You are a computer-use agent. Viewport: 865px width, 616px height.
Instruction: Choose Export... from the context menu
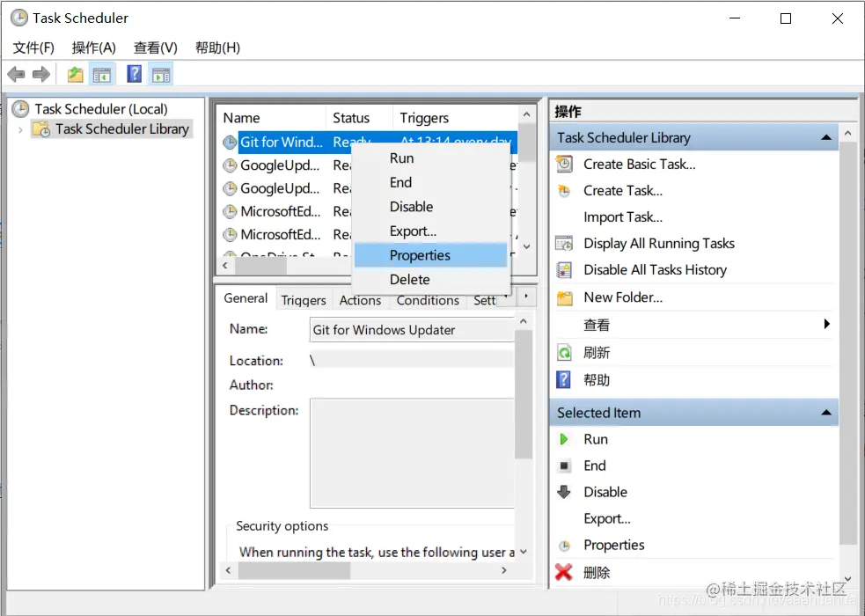[431, 231]
